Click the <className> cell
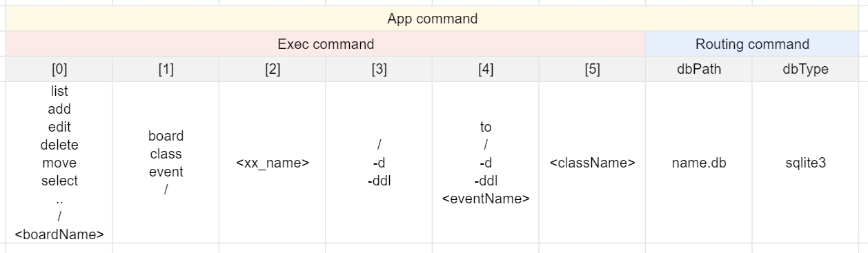 [x=592, y=163]
